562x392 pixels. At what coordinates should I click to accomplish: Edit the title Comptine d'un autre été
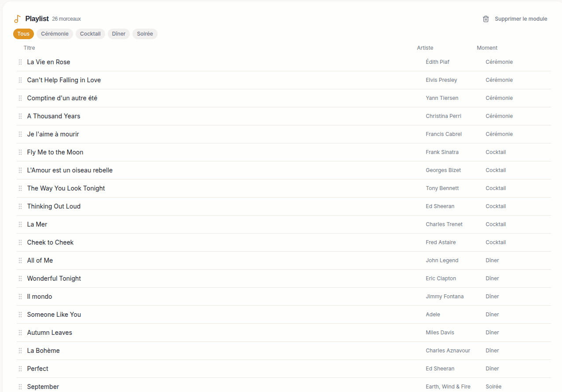click(x=62, y=98)
